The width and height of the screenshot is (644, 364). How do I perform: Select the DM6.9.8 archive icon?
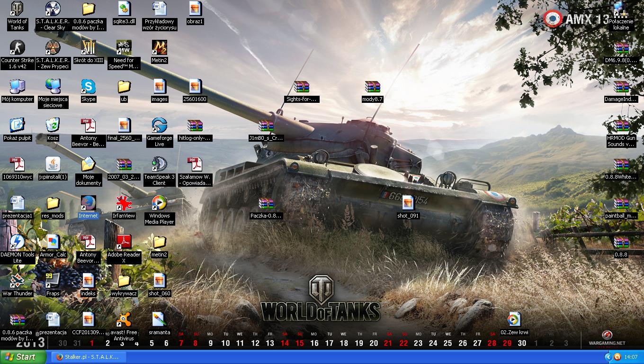pyautogui.click(x=621, y=48)
